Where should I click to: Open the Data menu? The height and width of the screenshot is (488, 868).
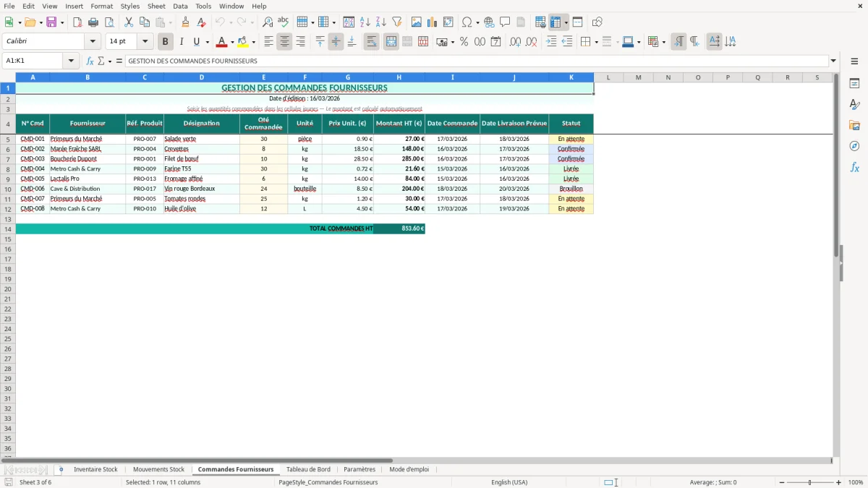pyautogui.click(x=180, y=6)
